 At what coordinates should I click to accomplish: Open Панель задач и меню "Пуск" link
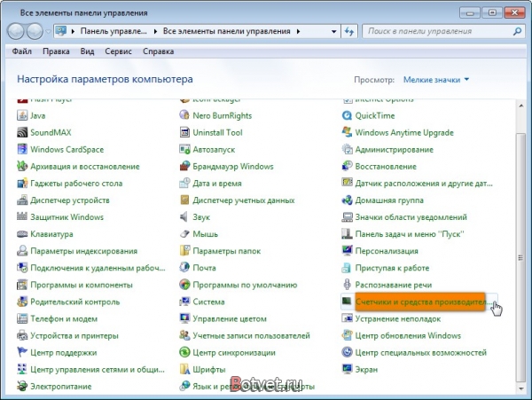[x=410, y=234]
